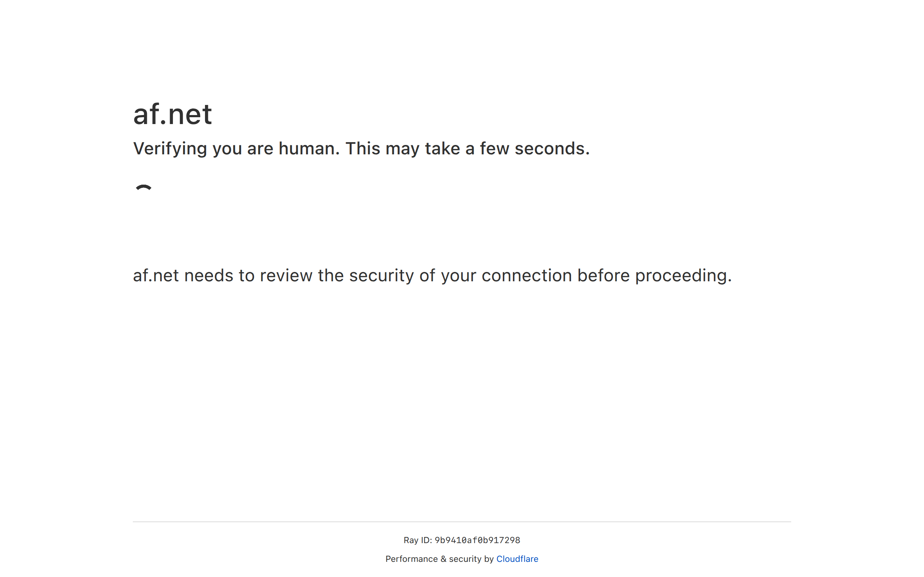Click the word "connection" in security message
Image resolution: width=924 pixels, height=577 pixels.
527,276
